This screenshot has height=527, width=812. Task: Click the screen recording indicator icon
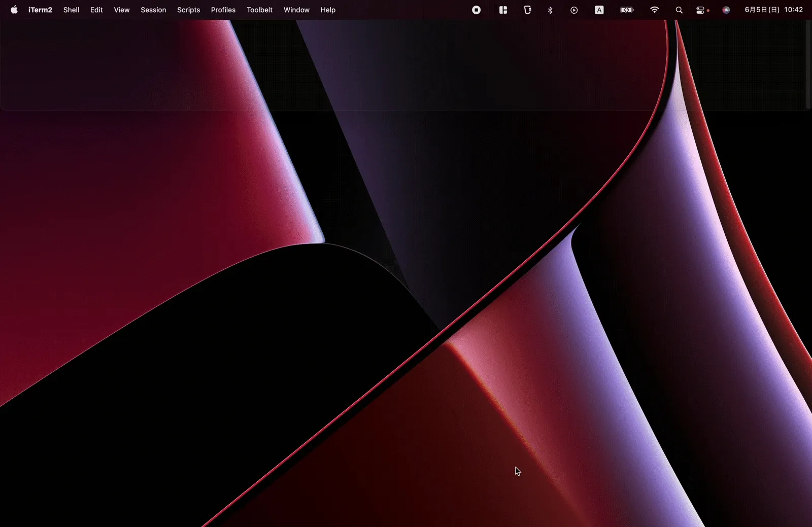[x=477, y=10]
